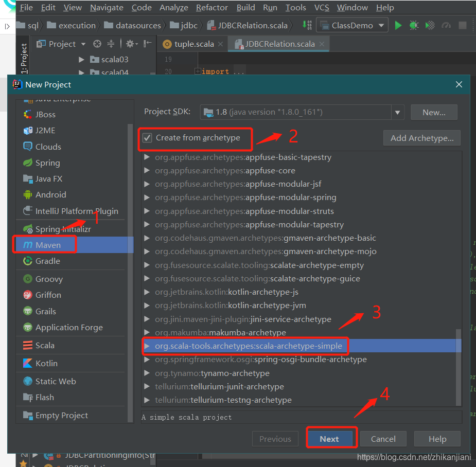
Task: Open Project view selector dropdown
Action: (61, 44)
